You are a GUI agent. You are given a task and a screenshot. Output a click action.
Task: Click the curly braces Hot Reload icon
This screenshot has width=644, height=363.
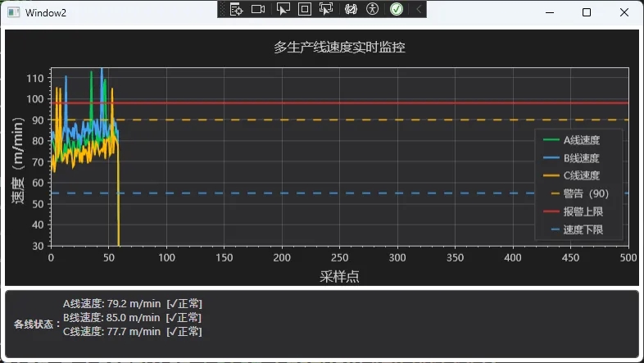tap(351, 9)
